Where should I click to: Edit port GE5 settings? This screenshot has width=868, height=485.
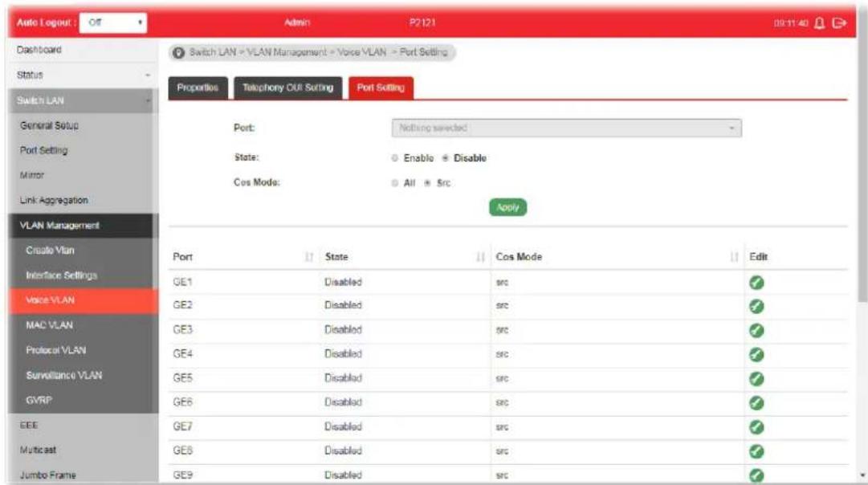[756, 379]
